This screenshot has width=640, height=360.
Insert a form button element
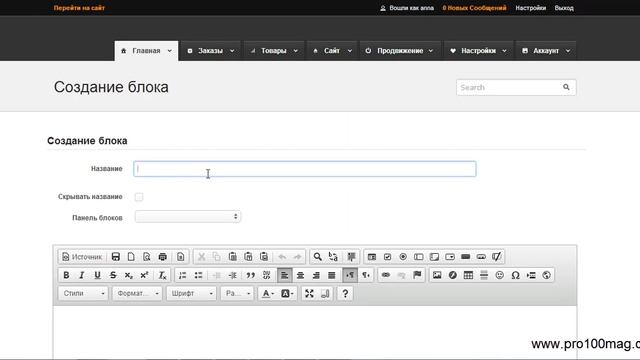pyautogui.click(x=466, y=257)
